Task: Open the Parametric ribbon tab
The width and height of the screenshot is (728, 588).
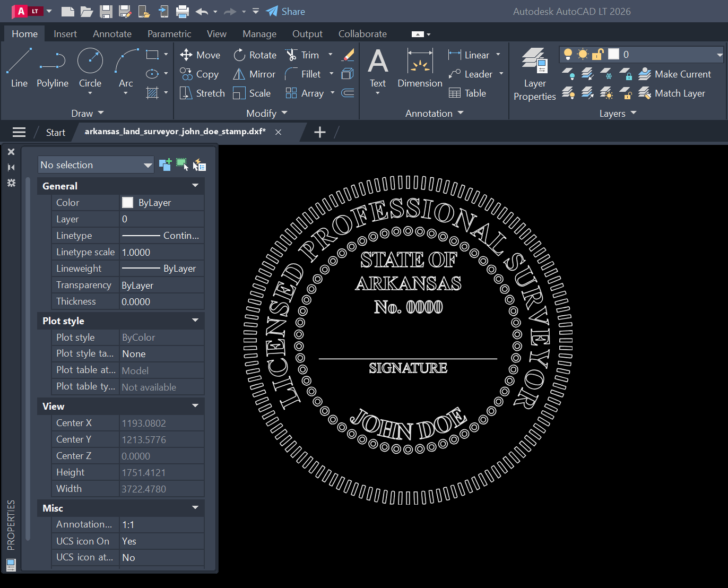Action: coord(169,33)
